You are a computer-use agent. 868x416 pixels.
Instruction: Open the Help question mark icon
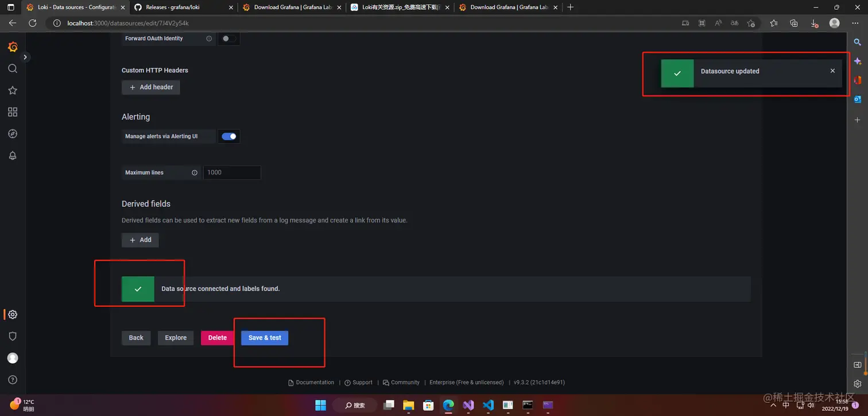coord(13,380)
